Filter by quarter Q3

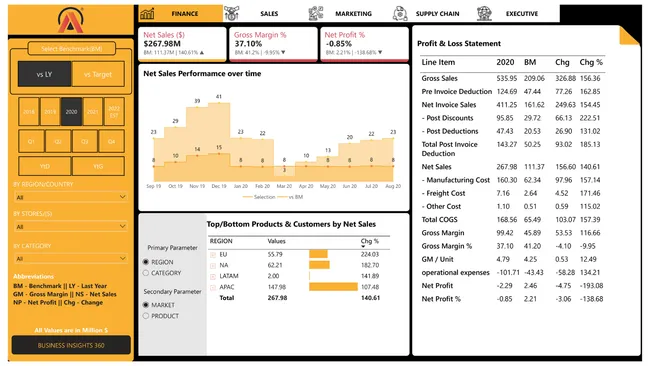(85, 141)
